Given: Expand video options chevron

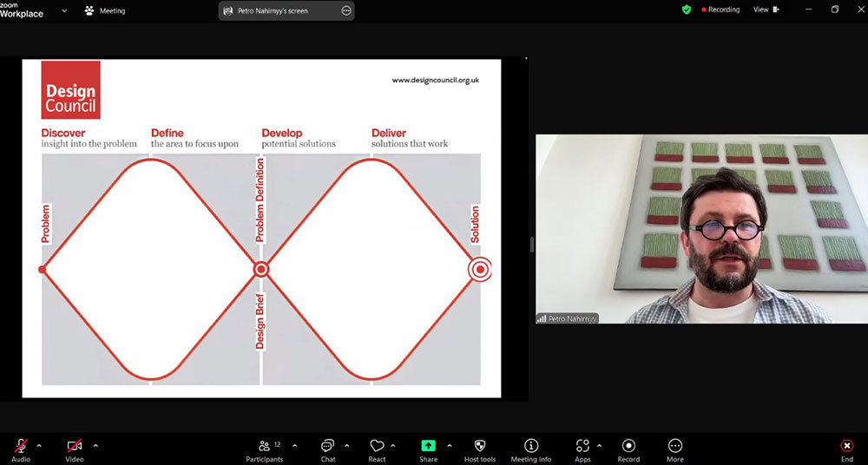Looking at the screenshot, I should coord(95,446).
